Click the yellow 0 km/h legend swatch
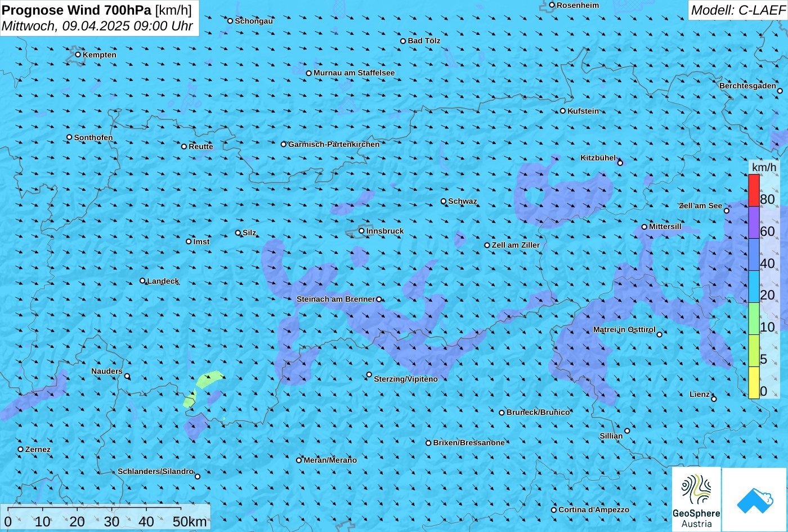The height and width of the screenshot is (532, 788). tap(754, 383)
